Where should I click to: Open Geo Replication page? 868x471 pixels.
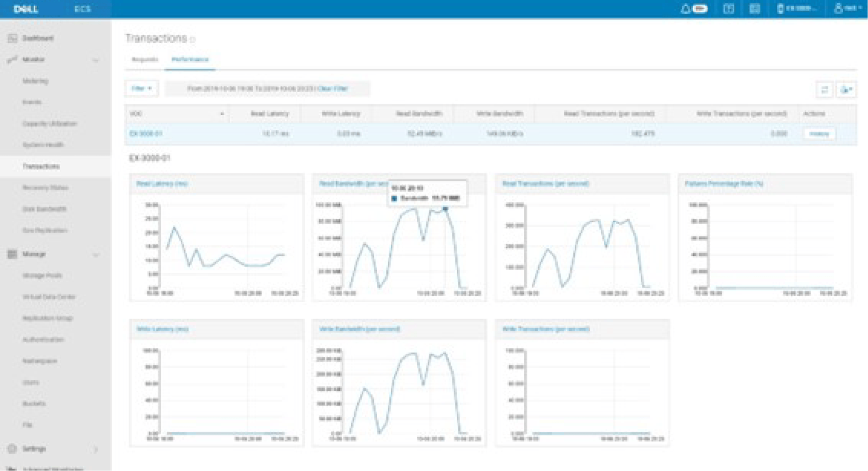45,230
